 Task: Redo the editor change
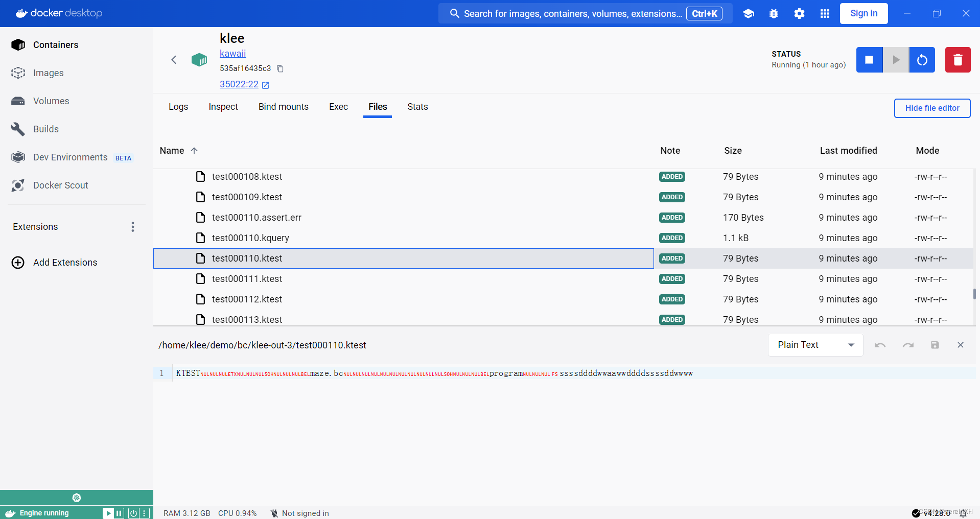tap(908, 345)
